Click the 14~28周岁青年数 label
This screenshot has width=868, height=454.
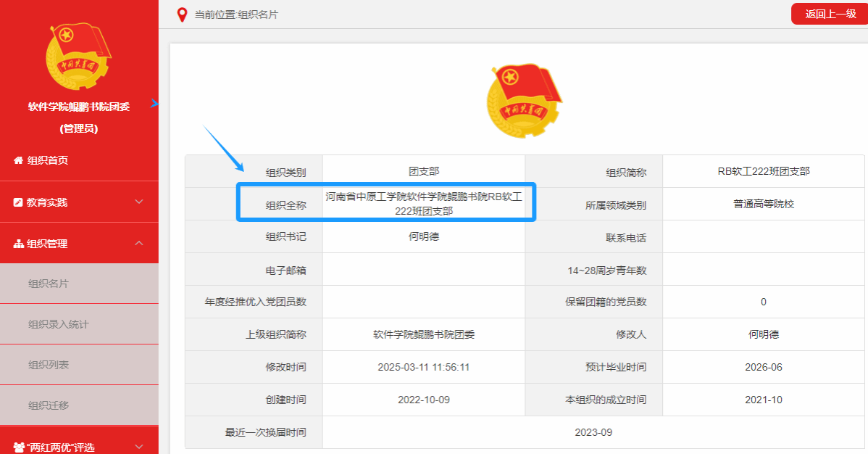point(606,271)
